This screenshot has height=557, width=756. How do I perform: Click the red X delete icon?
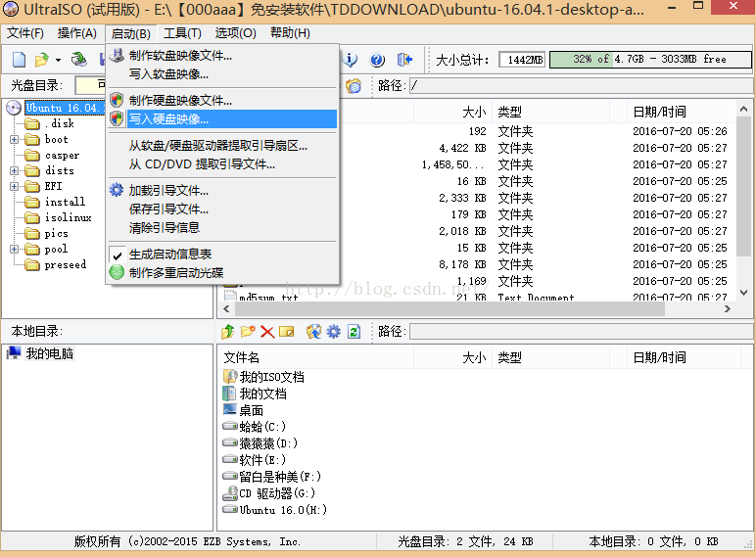coord(267,332)
